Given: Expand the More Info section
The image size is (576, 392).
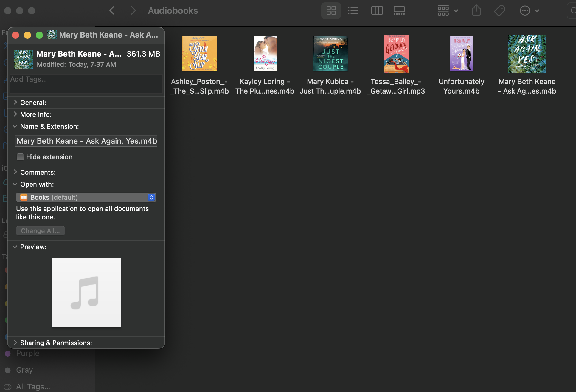Looking at the screenshot, I should (15, 114).
